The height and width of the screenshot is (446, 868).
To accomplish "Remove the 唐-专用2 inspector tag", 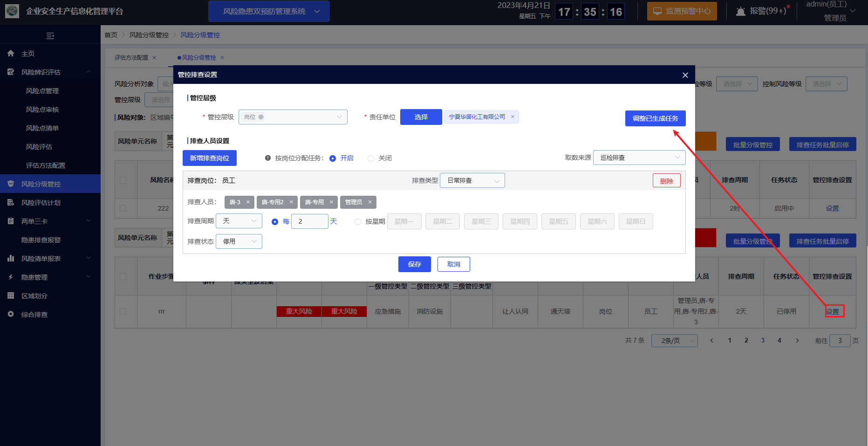I will [291, 202].
